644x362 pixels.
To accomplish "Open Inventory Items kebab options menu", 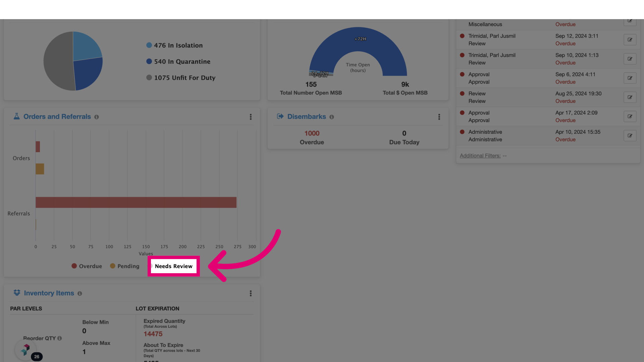I will (251, 293).
